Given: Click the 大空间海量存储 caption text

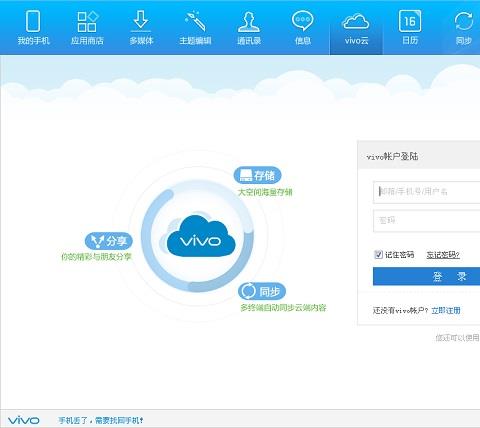Looking at the screenshot, I should (x=265, y=192).
